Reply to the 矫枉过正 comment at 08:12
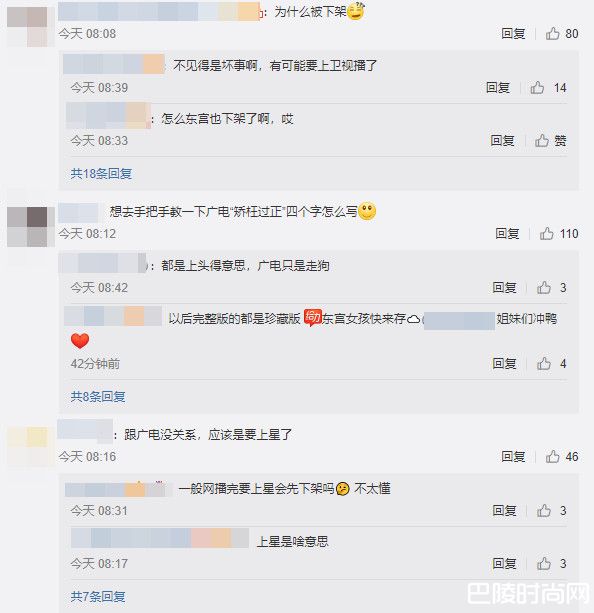Image resolution: width=594 pixels, height=613 pixels. (x=507, y=234)
